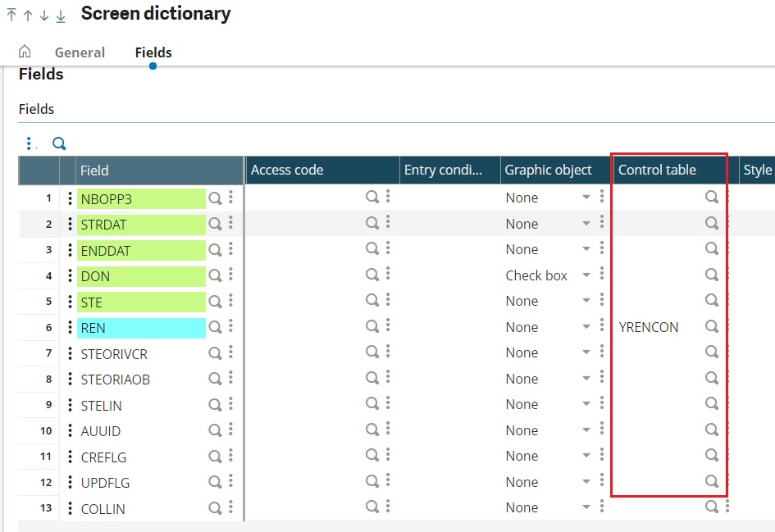The height and width of the screenshot is (532, 775).
Task: Expand Graphic object dropdown for NBOPP3 row
Action: (x=586, y=198)
